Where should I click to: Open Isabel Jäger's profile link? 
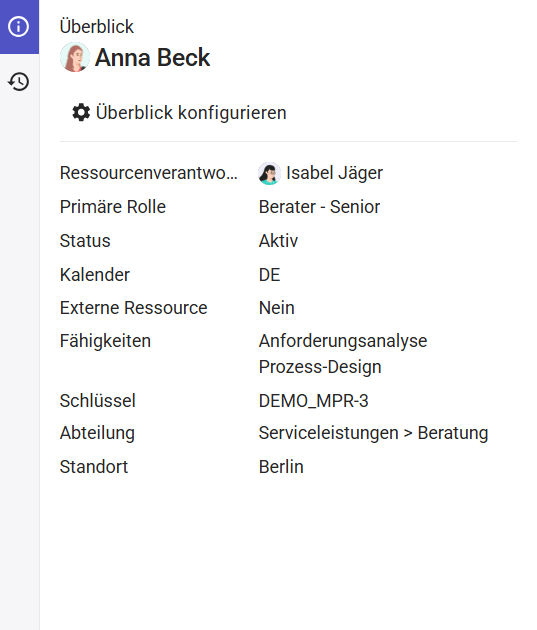pyautogui.click(x=334, y=173)
